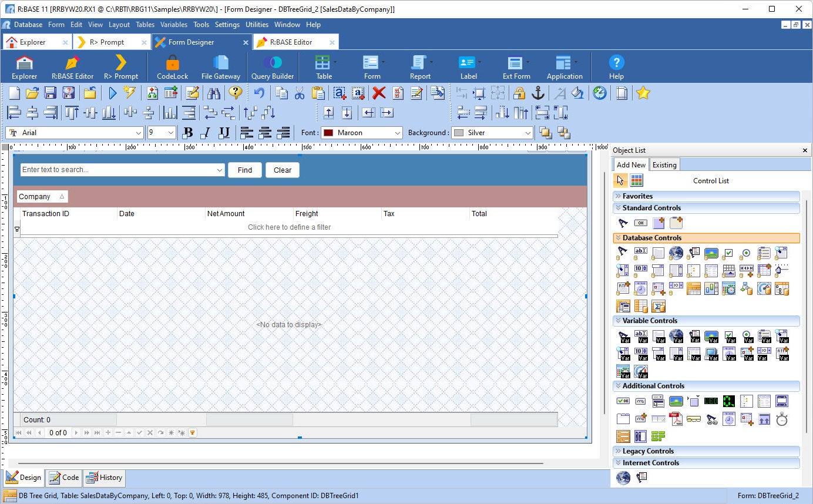This screenshot has height=504, width=813.
Task: Click the PDF control in Additional Controls
Action: coord(676,419)
